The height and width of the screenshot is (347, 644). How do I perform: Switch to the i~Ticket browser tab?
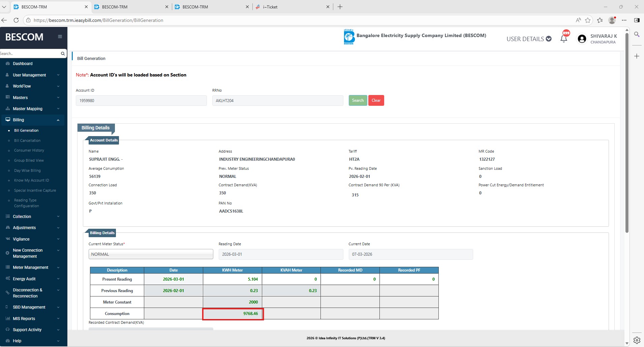pos(292,7)
